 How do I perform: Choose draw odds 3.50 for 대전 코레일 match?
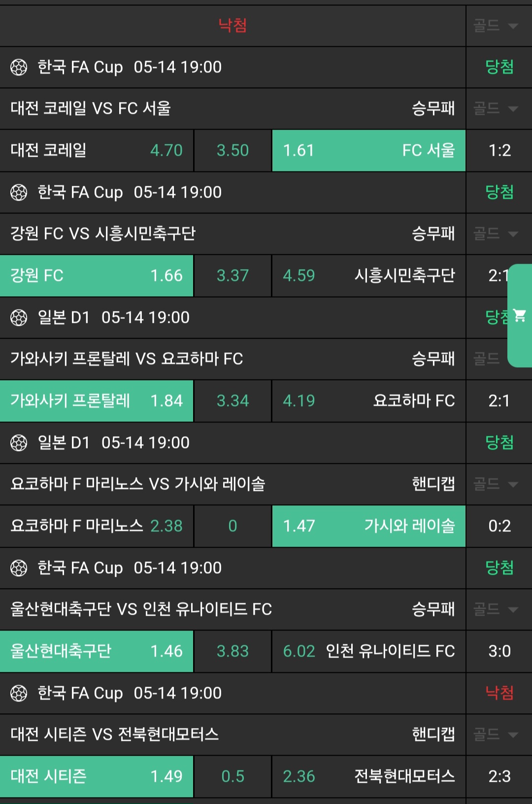pyautogui.click(x=233, y=150)
